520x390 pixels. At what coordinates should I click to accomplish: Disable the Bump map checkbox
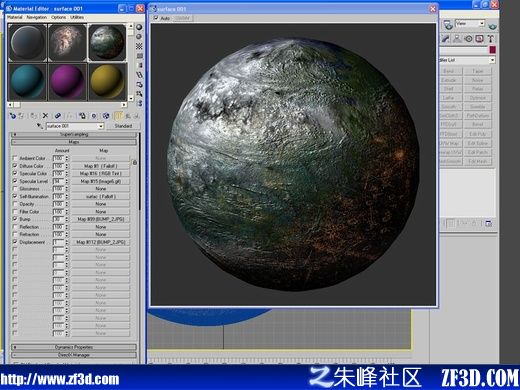[15, 219]
